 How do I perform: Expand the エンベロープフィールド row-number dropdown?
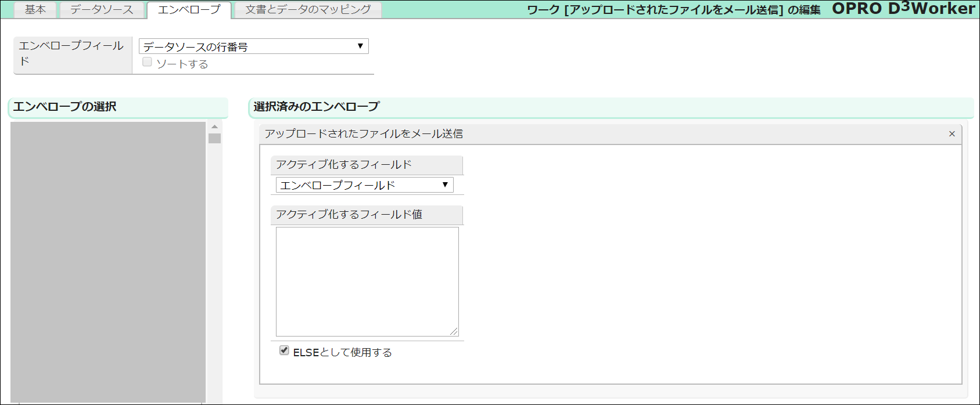tap(253, 46)
